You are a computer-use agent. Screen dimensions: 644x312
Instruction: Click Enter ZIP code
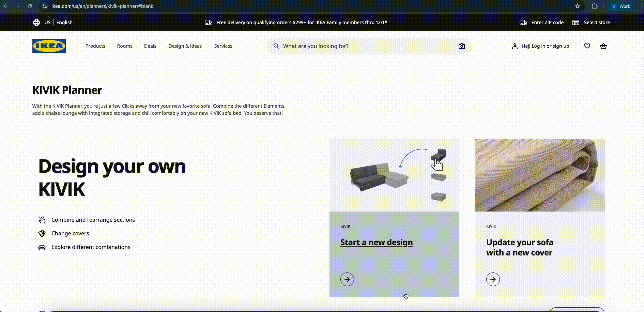click(547, 22)
